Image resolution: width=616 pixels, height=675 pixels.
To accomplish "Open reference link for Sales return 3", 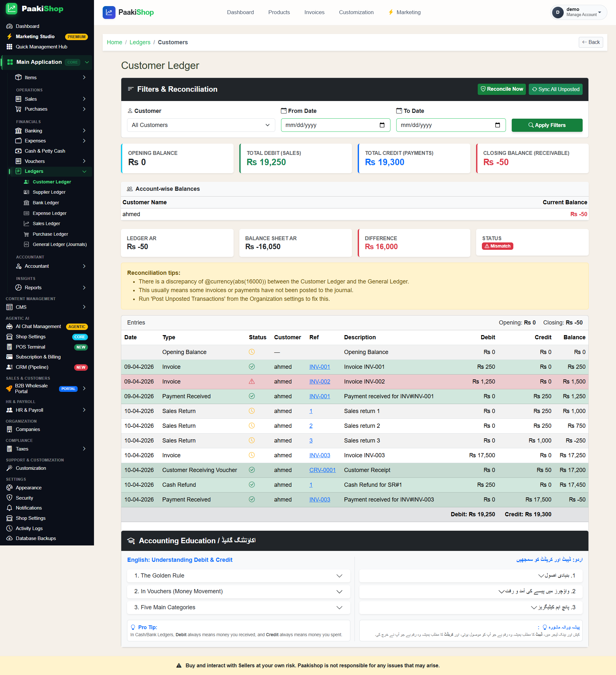I will point(311,441).
